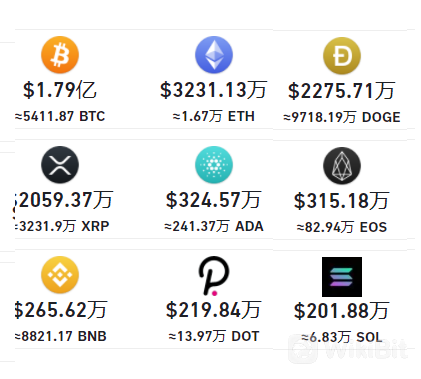Click the $1.79亿 Bitcoin amount
Image resolution: width=421 pixels, height=379 pixels.
pos(60,90)
